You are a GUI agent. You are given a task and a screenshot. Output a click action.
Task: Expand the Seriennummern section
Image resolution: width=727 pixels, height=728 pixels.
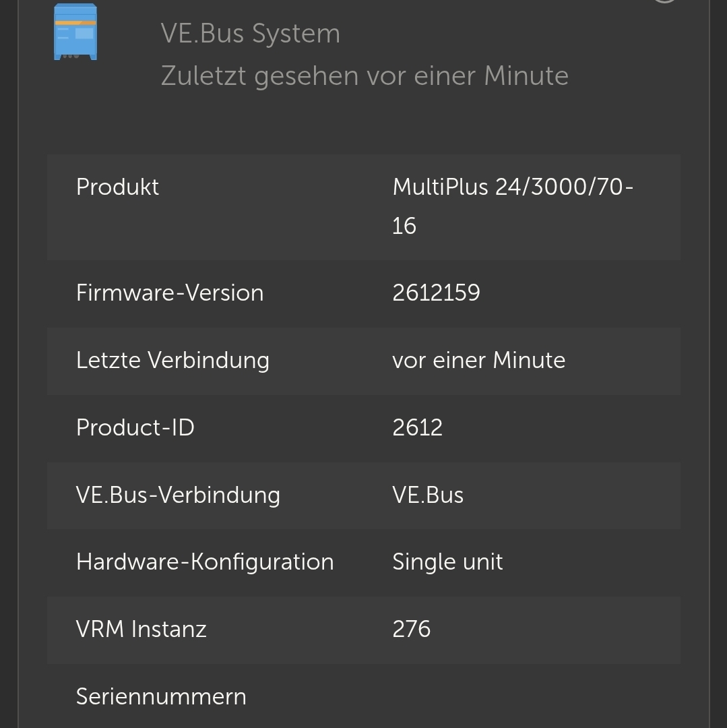(161, 696)
